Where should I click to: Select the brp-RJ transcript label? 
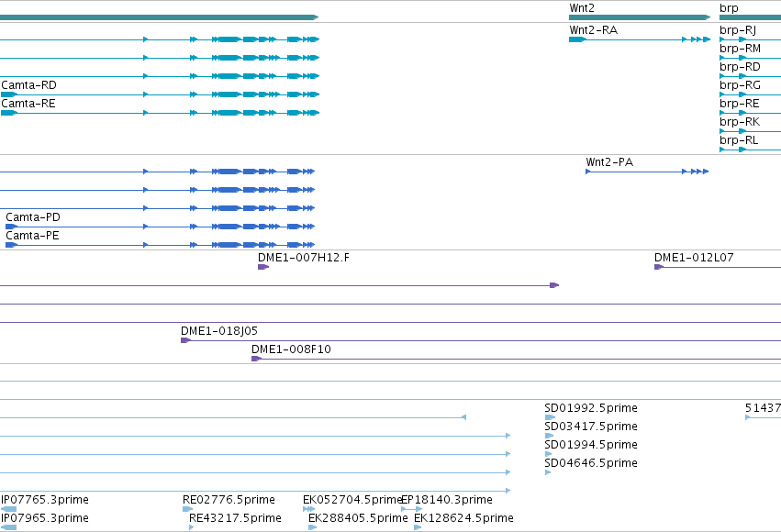[x=738, y=30]
